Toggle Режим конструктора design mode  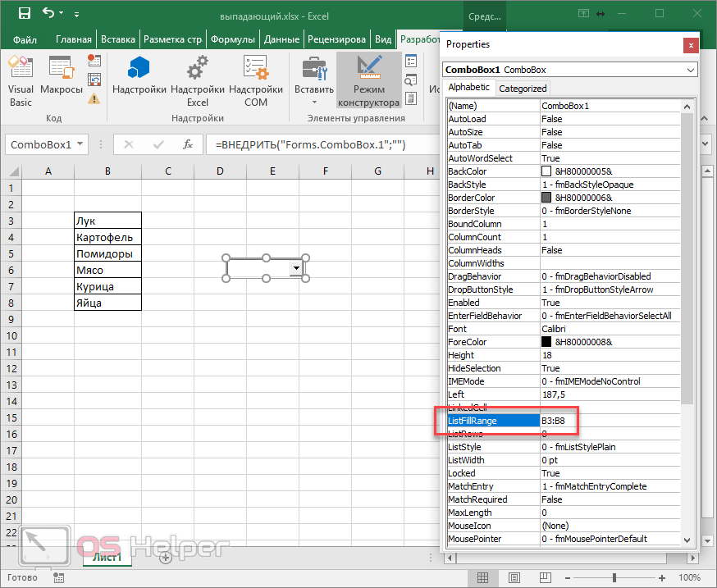[369, 82]
